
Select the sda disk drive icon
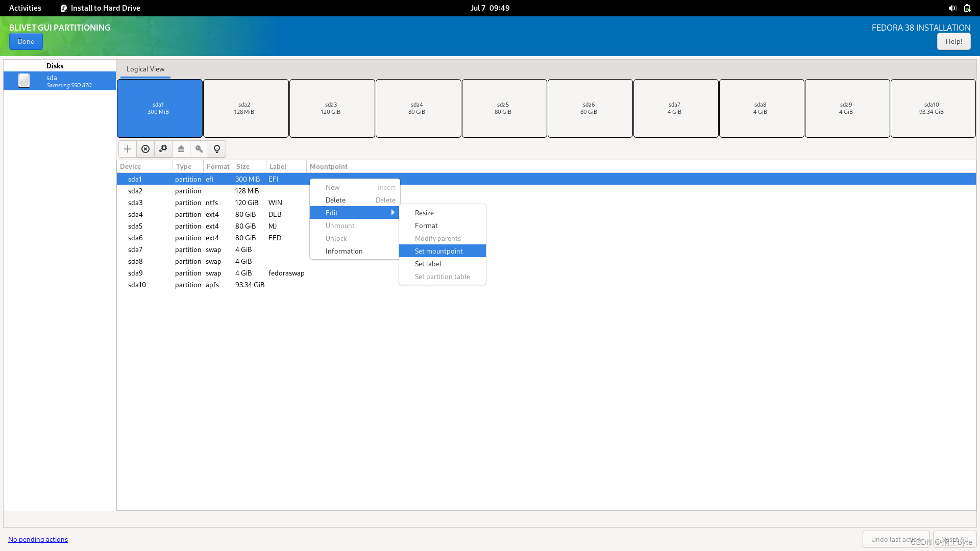pos(24,81)
